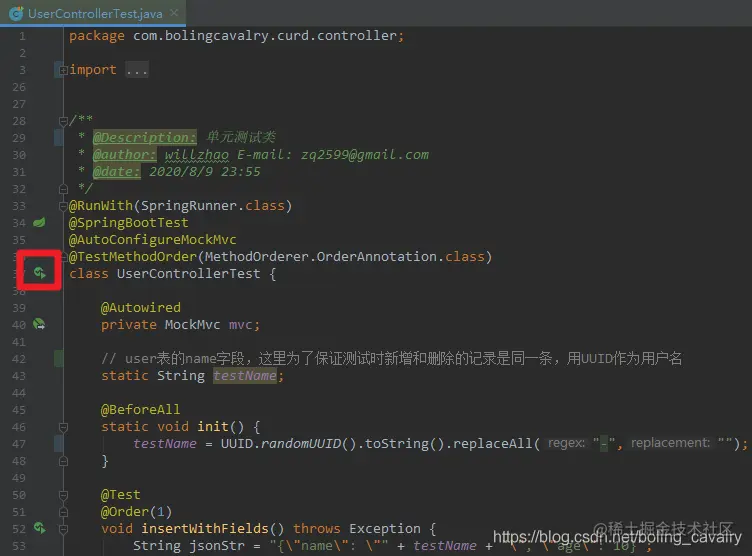Click the @Autowired annotation

141,308
